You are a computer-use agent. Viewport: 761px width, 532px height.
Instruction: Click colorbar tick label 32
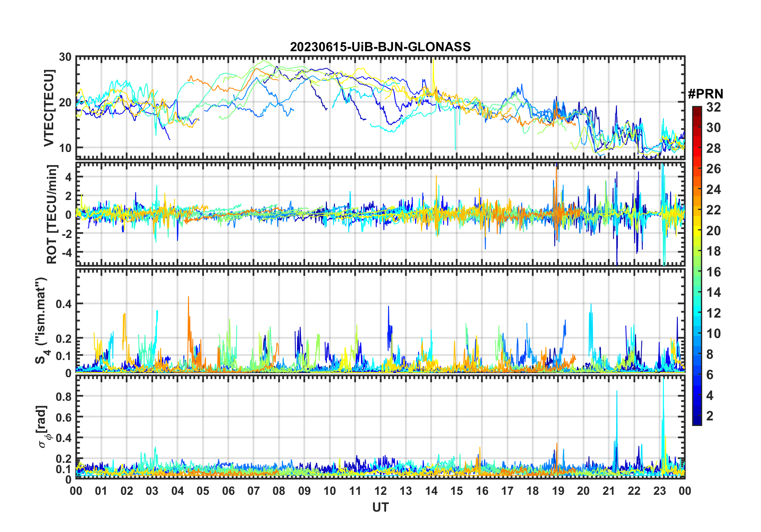713,107
